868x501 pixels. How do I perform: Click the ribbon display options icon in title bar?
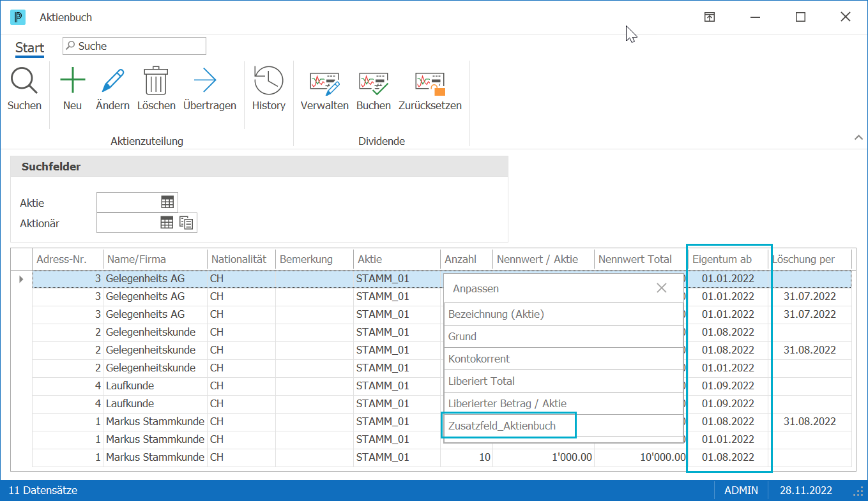click(x=710, y=17)
